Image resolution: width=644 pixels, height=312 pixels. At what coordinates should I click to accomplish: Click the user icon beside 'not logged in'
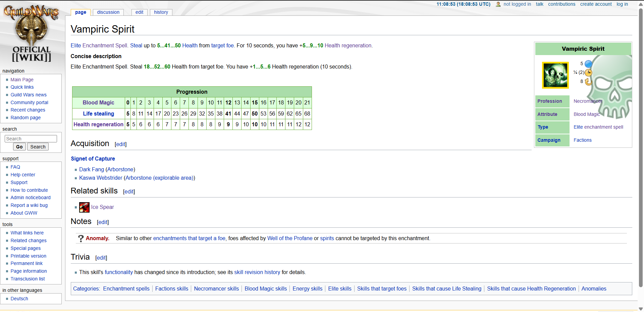click(498, 4)
